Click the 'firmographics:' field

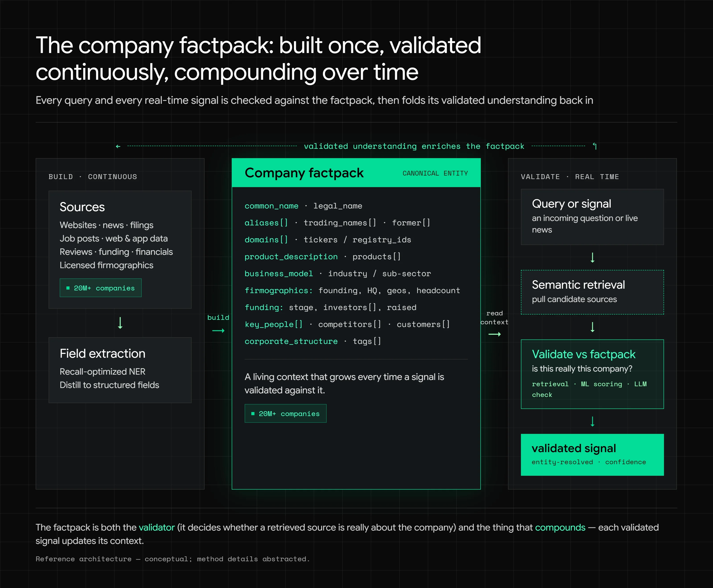pyautogui.click(x=279, y=291)
